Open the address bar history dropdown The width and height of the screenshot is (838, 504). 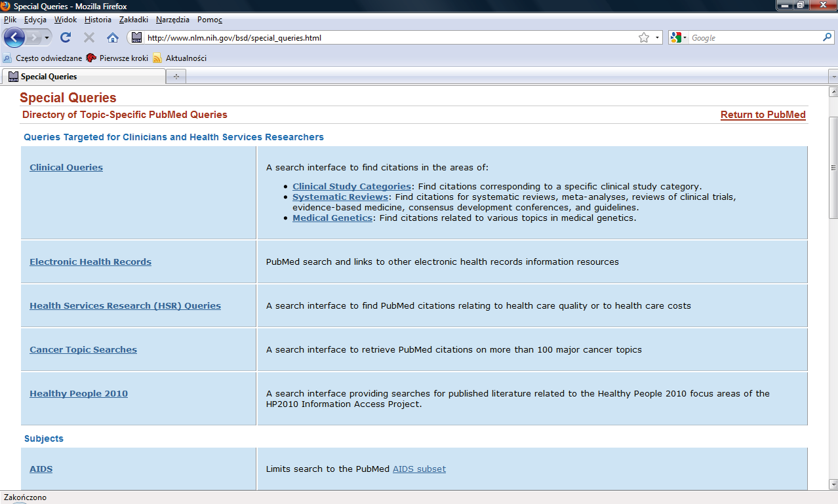pos(657,37)
